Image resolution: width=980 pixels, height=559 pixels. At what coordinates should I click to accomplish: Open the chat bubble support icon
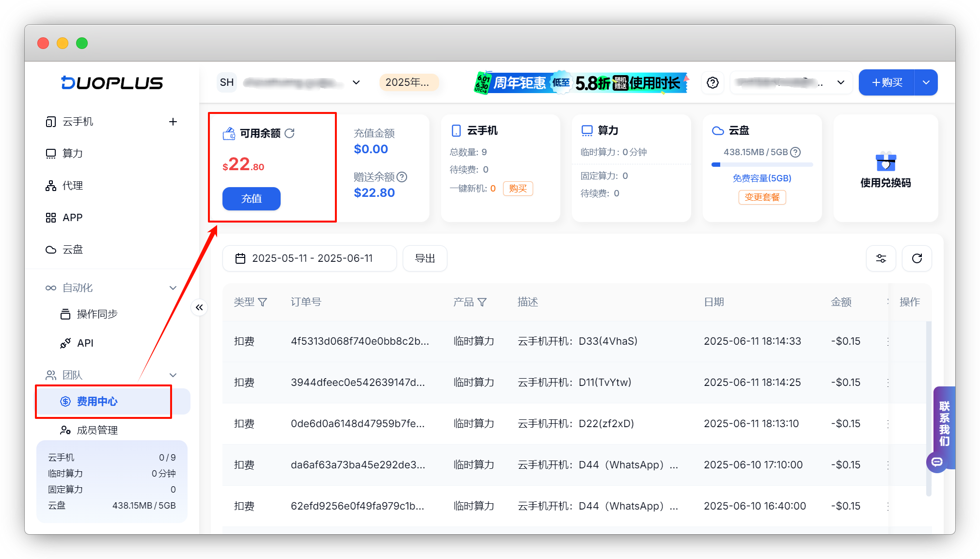(937, 462)
